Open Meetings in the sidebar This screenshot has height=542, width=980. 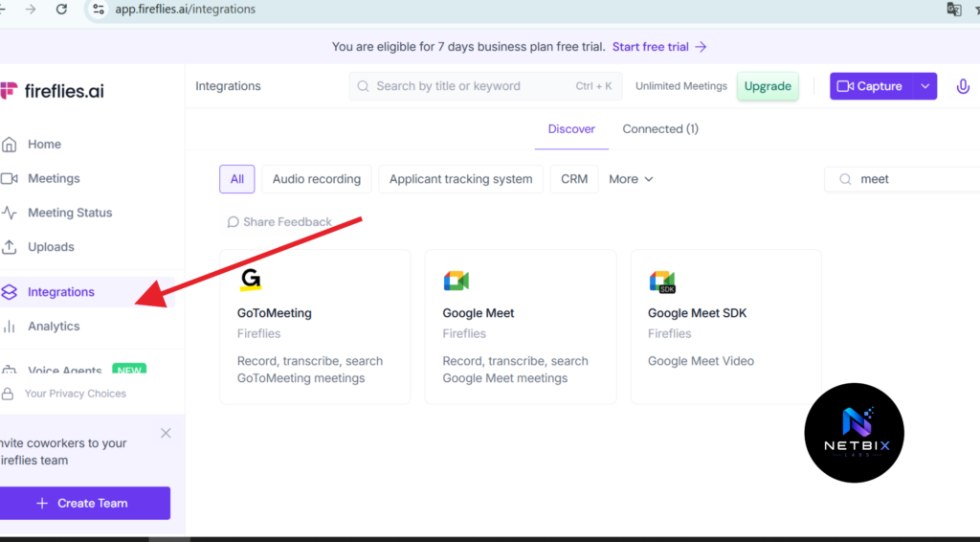54,178
